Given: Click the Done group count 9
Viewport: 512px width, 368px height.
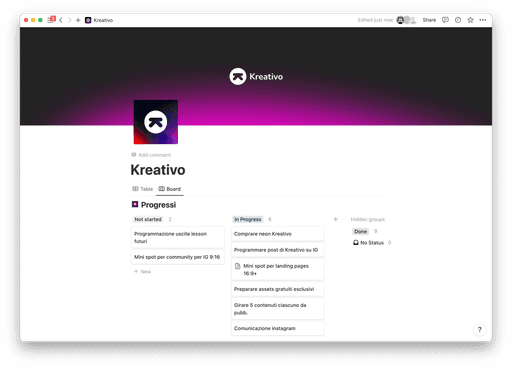Looking at the screenshot, I should [x=375, y=231].
